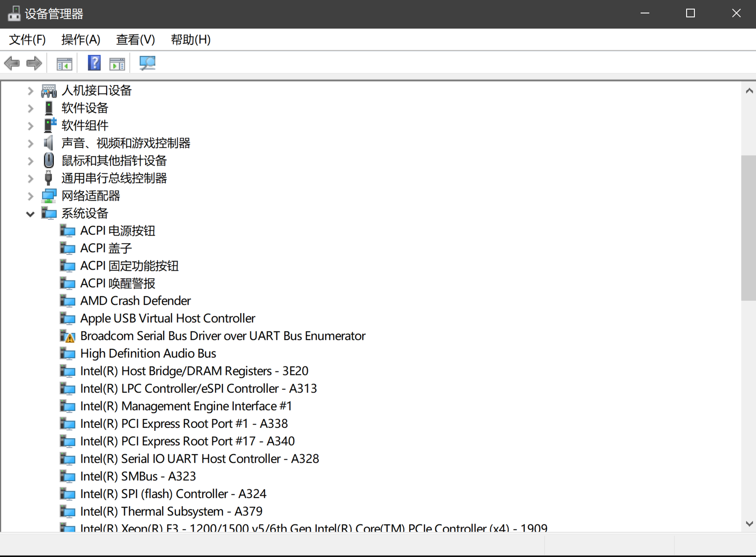
Task: Select the 人机接口设备 category icon
Action: [49, 91]
